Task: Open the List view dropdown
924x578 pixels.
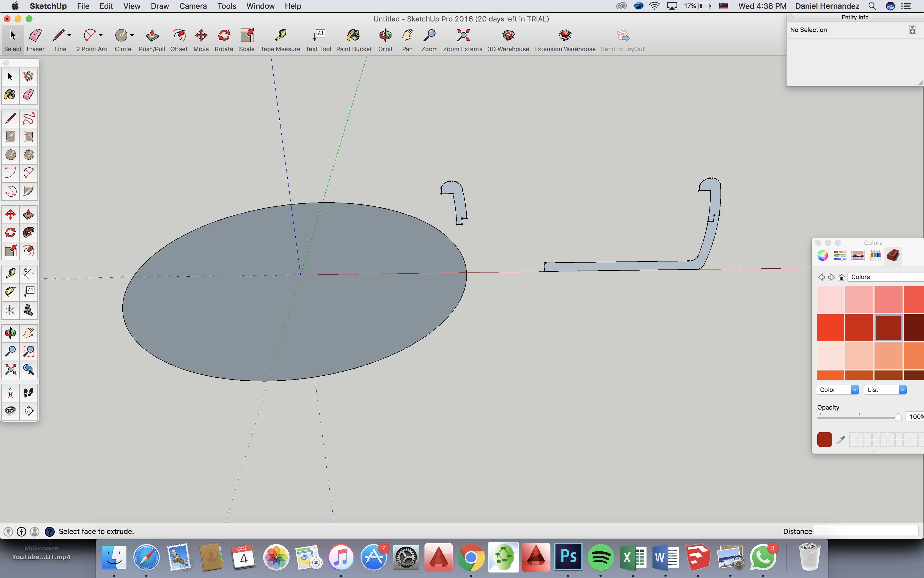Action: [x=885, y=389]
